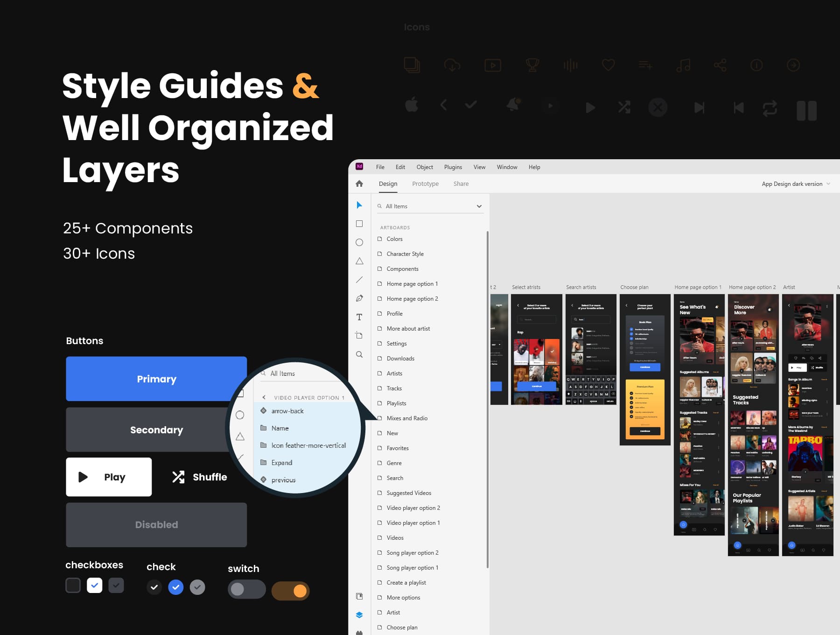Toggle the orange enabled switch

click(290, 591)
